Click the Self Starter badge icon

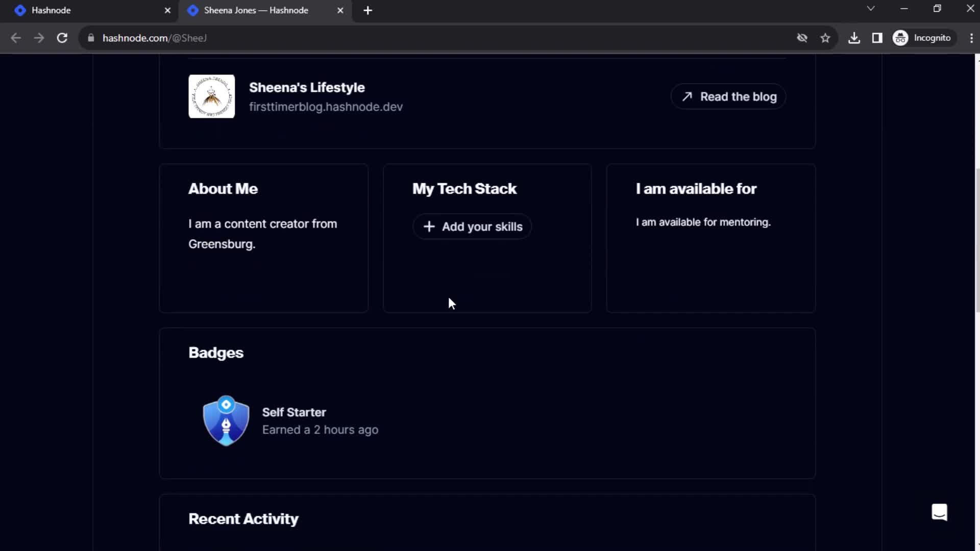pos(226,420)
